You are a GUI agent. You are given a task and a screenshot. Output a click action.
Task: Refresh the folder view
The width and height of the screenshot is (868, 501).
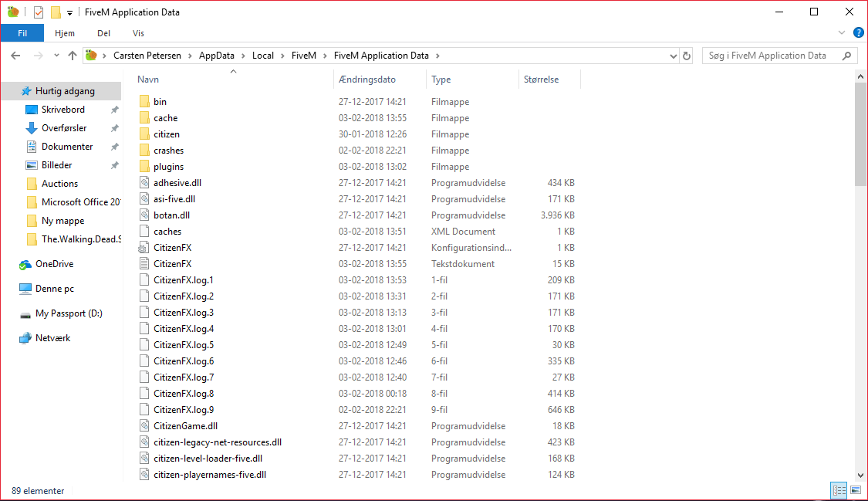687,56
